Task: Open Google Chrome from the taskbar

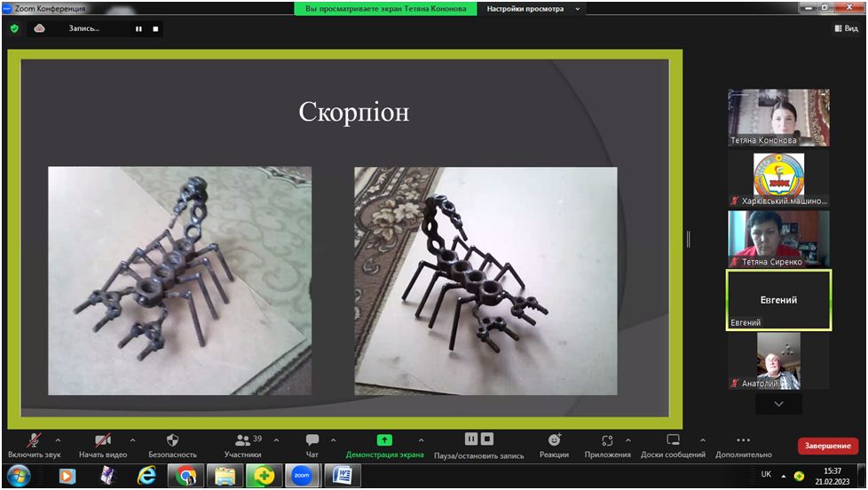Action: [186, 476]
